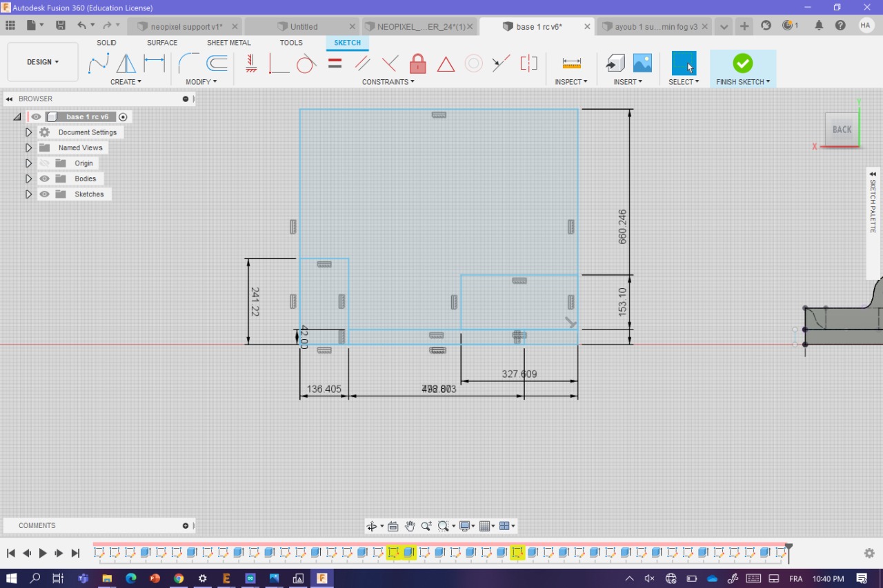The image size is (883, 588).
Task: Apply the Fix/Unfix lock constraint
Action: (418, 64)
